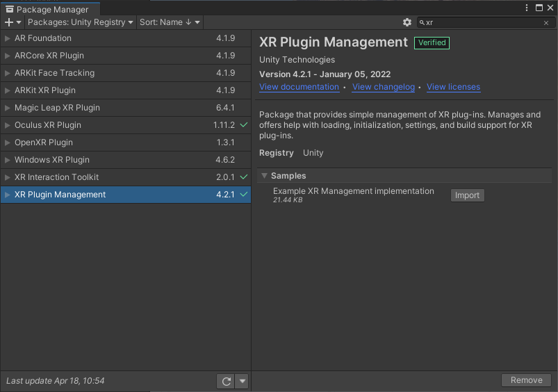Expand the Windows XR Plugin arrow
The width and height of the screenshot is (558, 392).
pyautogui.click(x=7, y=160)
